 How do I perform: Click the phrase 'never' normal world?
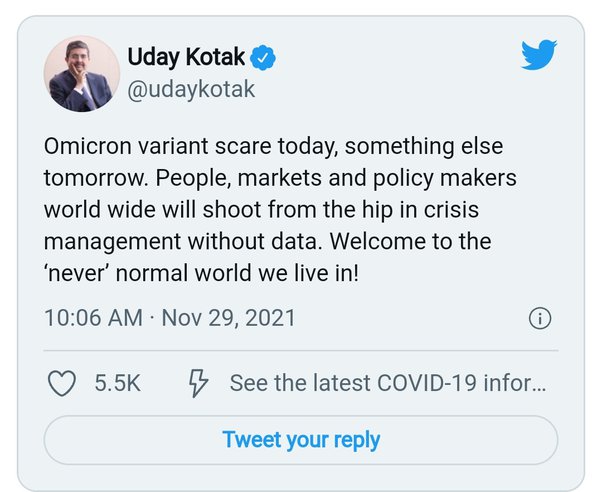149,273
